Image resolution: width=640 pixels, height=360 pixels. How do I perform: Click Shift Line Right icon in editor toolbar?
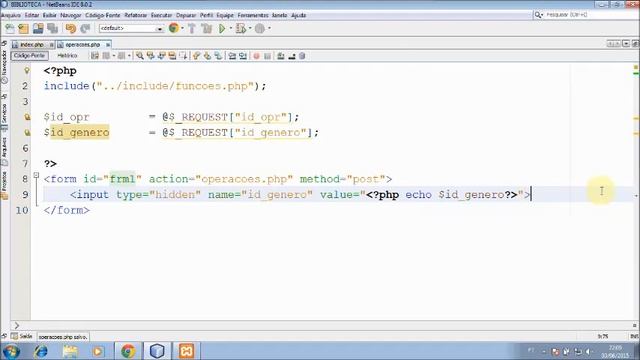pos(243,56)
